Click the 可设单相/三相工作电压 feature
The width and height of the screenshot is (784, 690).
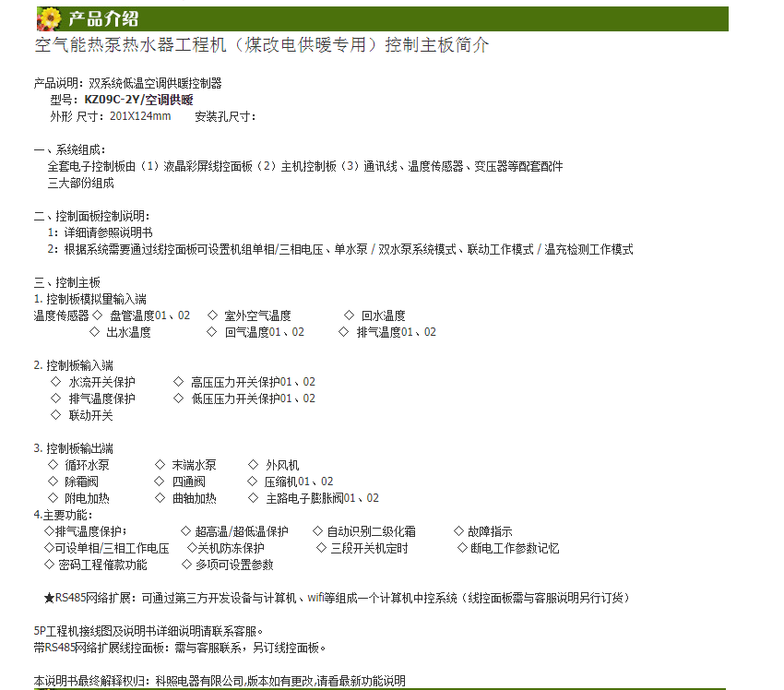(112, 548)
